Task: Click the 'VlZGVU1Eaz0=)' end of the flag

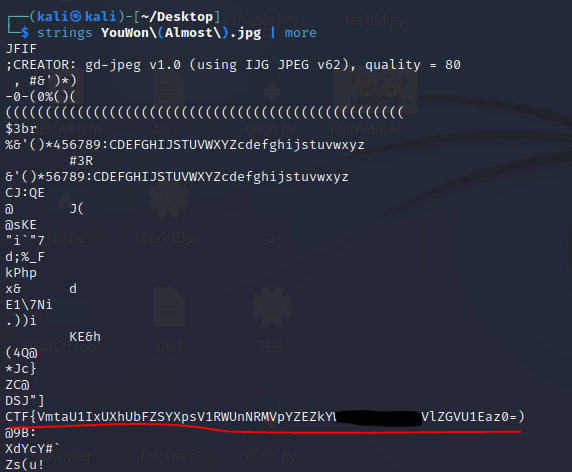Action: 473,417
